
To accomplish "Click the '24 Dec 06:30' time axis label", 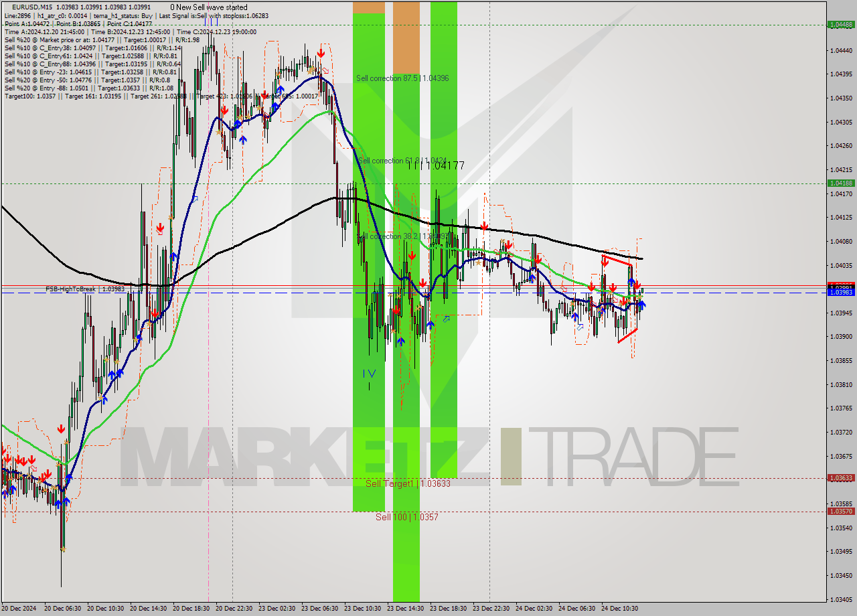I will 576,609.
